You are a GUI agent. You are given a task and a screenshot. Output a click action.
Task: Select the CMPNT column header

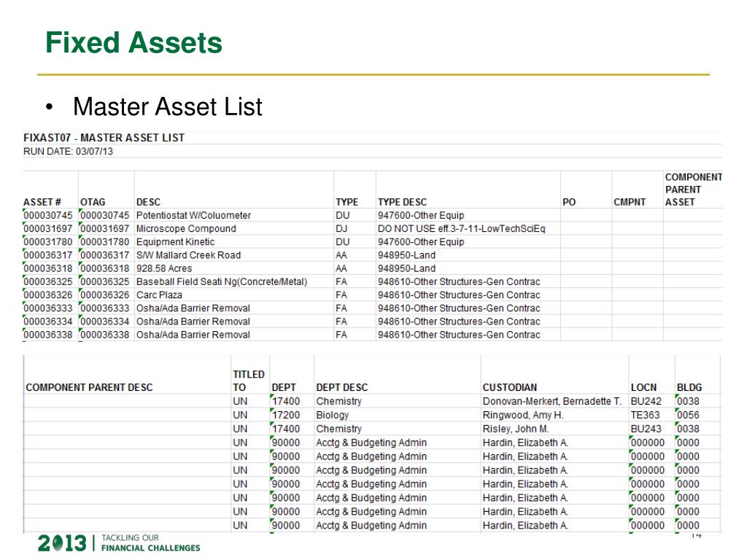[630, 202]
